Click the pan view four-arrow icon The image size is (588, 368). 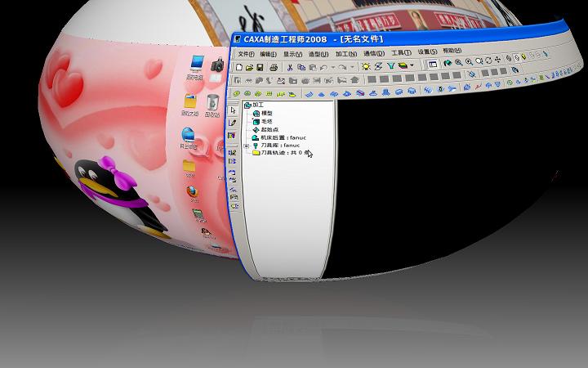497,60
